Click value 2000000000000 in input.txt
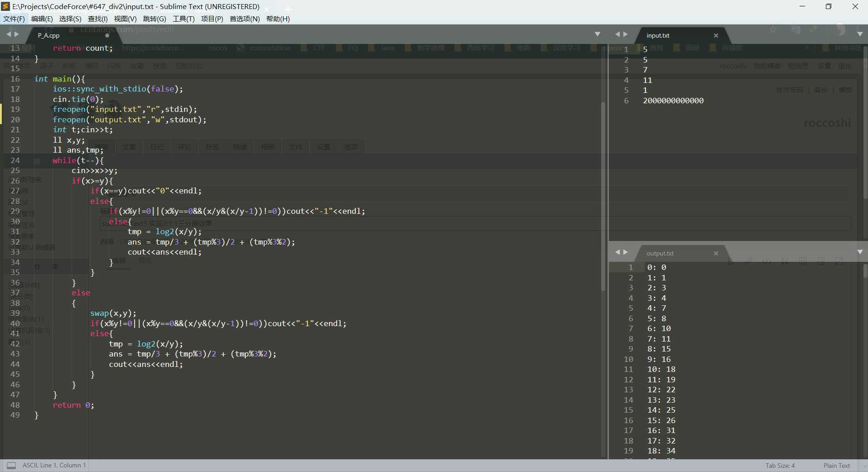Screen dimensions: 868x472 pyautogui.click(x=673, y=101)
